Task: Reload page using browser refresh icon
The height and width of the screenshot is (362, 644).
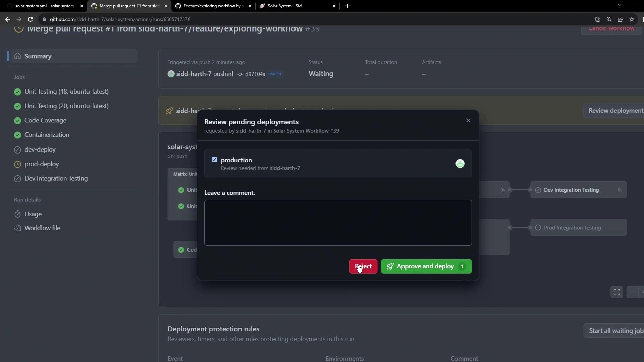Action: coord(30,19)
